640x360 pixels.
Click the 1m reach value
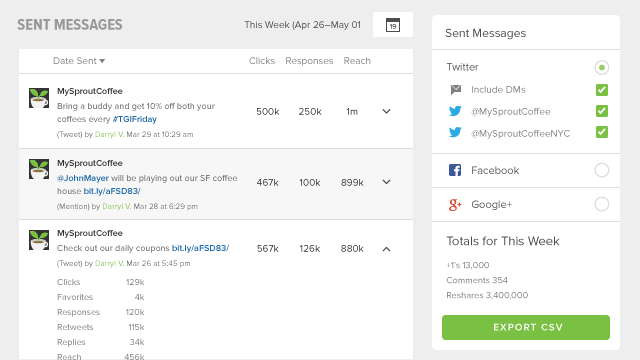pos(352,111)
